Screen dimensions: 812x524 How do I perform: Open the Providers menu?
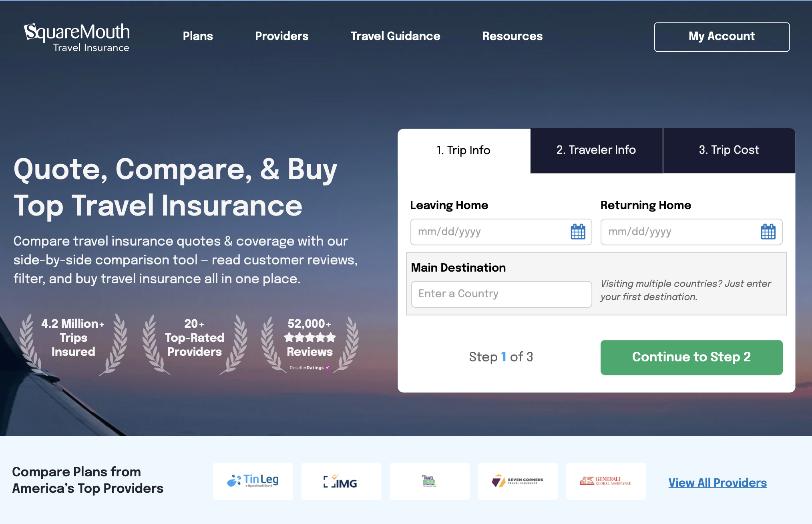click(x=281, y=36)
